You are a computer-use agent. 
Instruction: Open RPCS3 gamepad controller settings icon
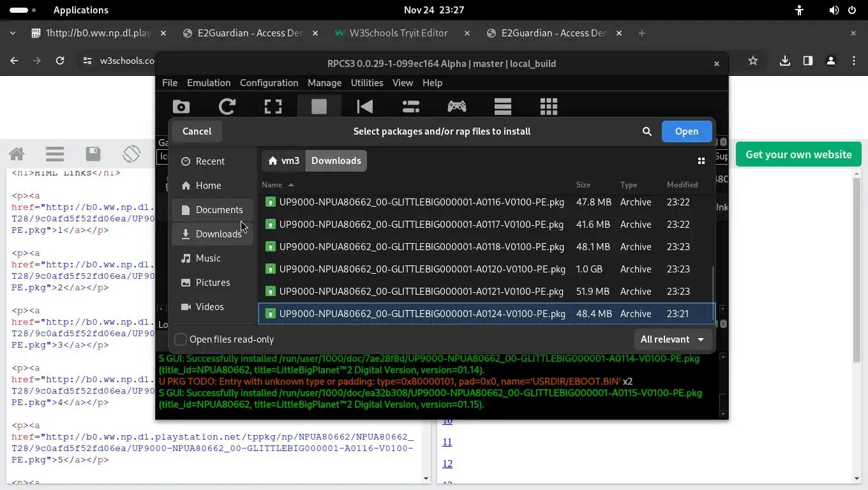(457, 107)
